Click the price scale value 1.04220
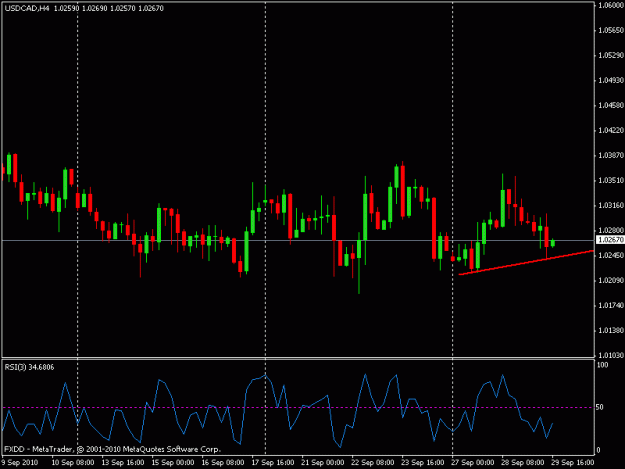The height and width of the screenshot is (469, 625). pyautogui.click(x=611, y=130)
